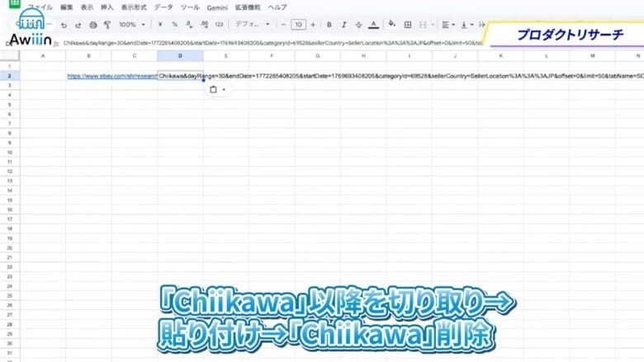Click the paste options clipboard icon
Viewport: 644px width, 362px height.
click(x=213, y=89)
